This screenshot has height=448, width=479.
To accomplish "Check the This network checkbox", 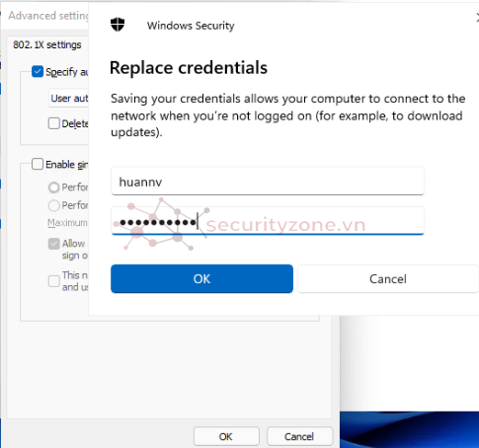I will [54, 281].
